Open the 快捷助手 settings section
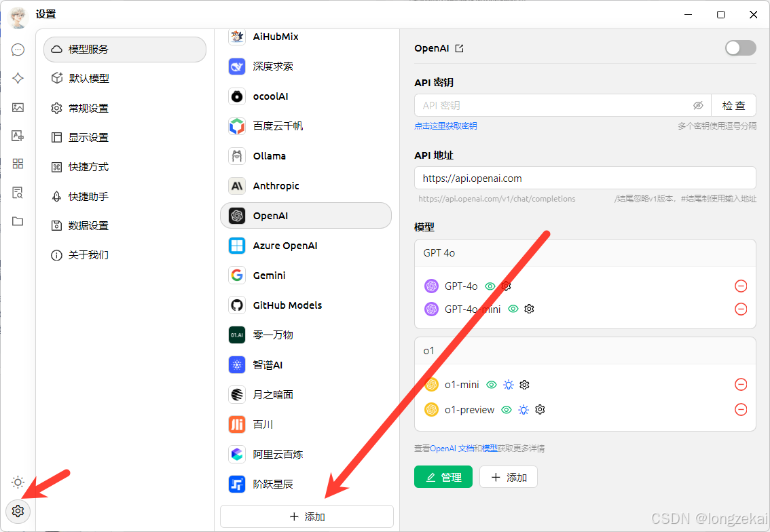Viewport: 770px width, 532px height. pyautogui.click(x=125, y=196)
